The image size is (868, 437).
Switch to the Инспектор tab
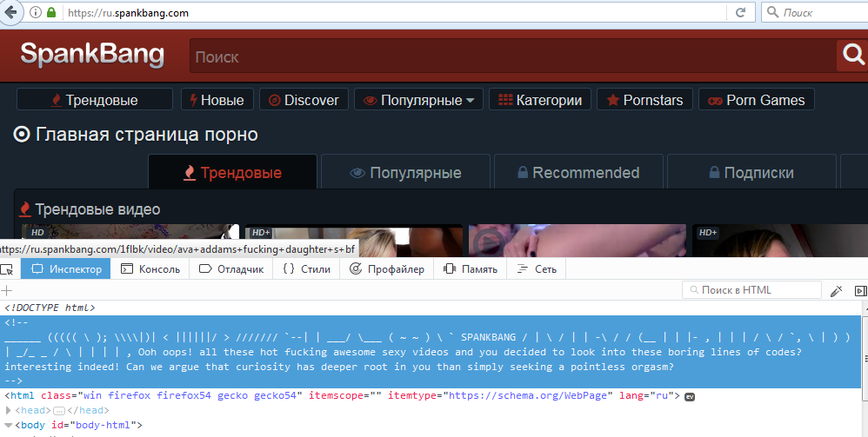pyautogui.click(x=66, y=268)
